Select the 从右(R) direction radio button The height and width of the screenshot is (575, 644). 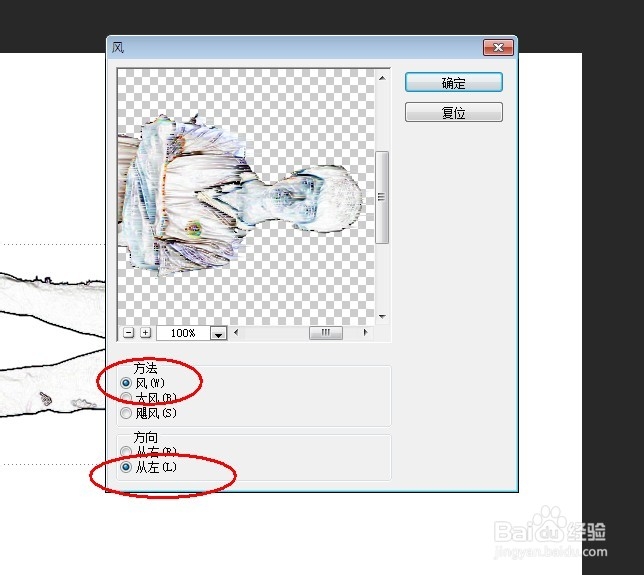126,452
